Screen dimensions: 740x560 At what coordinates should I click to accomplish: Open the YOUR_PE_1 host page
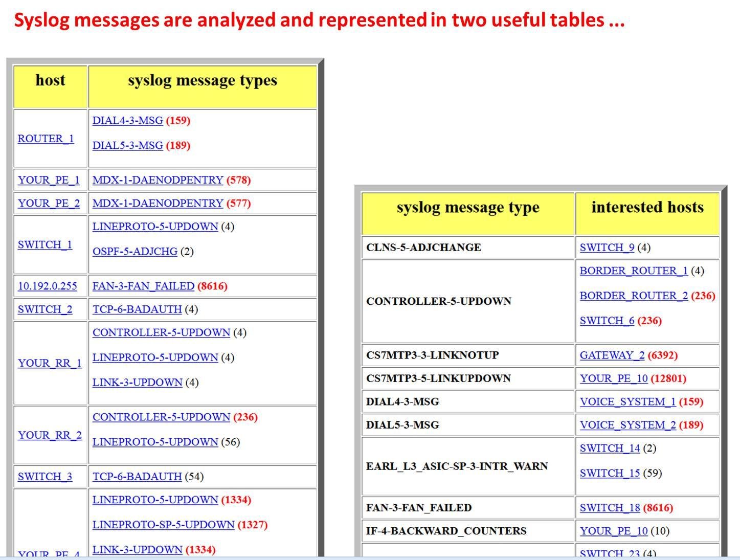[49, 180]
